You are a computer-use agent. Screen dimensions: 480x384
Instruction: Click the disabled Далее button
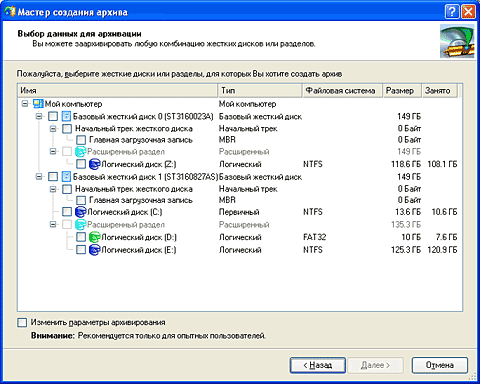coord(376,365)
